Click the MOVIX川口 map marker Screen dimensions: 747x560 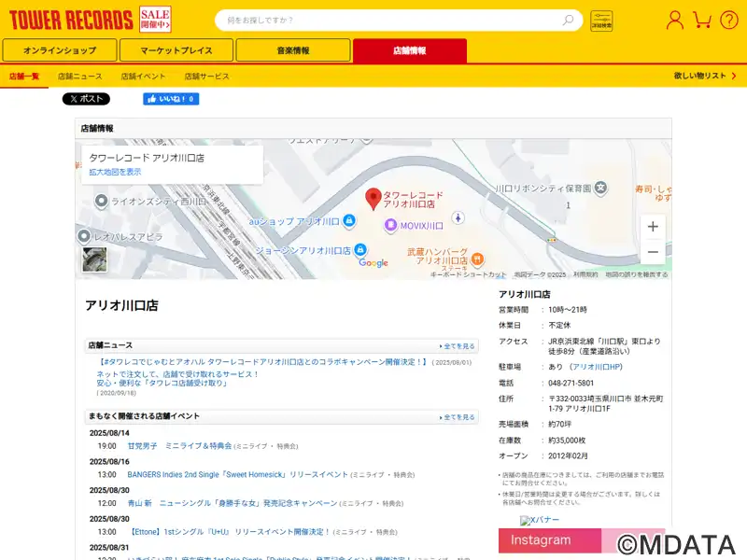click(390, 225)
